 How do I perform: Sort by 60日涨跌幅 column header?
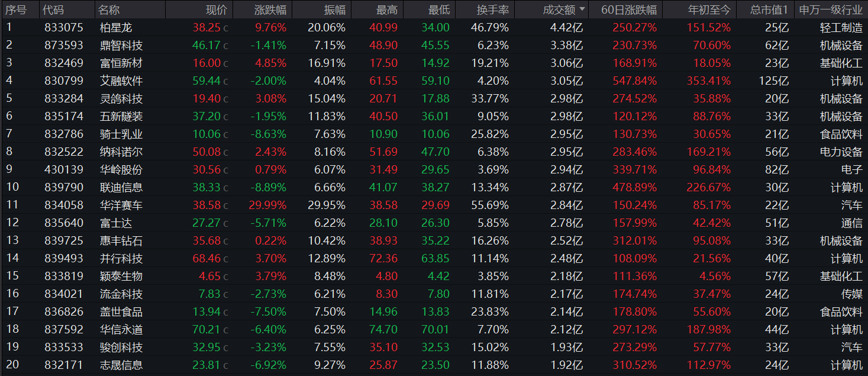click(x=629, y=9)
